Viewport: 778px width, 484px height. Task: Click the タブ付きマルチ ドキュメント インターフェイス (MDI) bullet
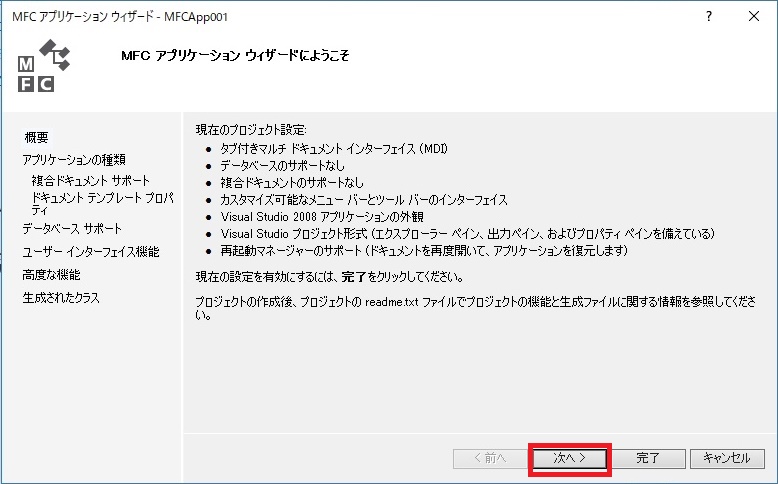(x=334, y=148)
